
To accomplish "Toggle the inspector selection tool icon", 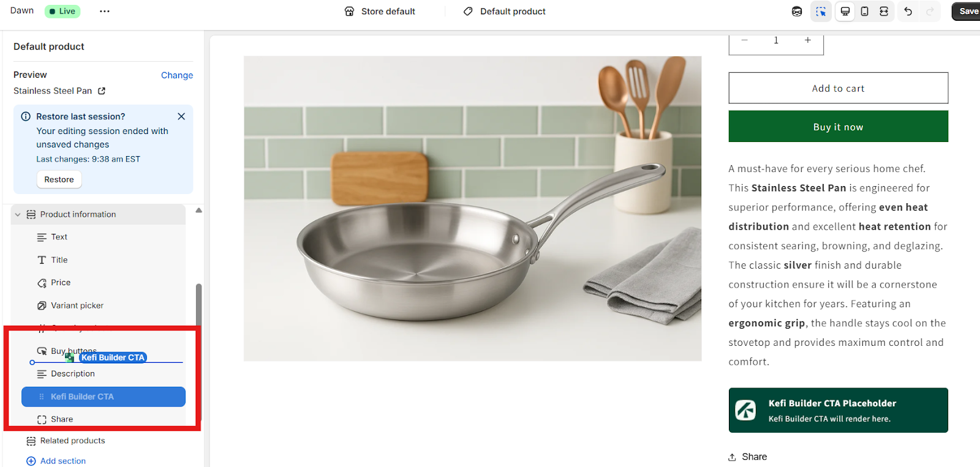I will pos(821,11).
